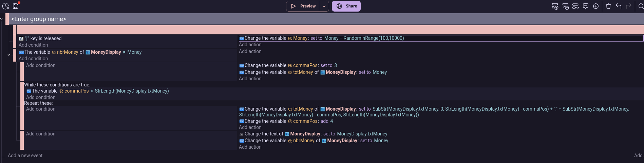This screenshot has width=644, height=163.
Task: Click the circled plus icon in the toolbar
Action: coord(596,6)
